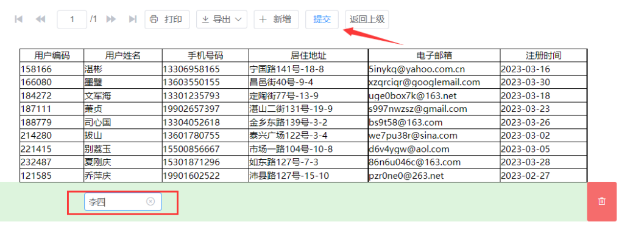
Task: Select user code cell 184272
Action: tap(52, 96)
